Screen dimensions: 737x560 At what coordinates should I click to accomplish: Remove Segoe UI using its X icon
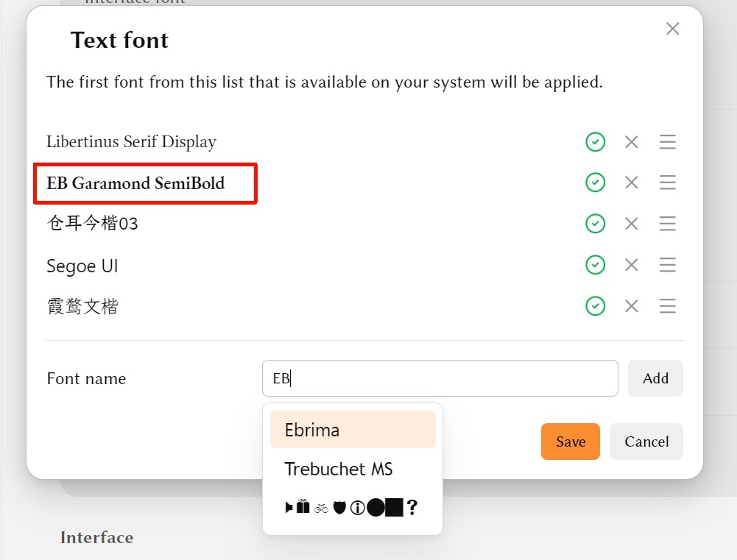point(631,265)
